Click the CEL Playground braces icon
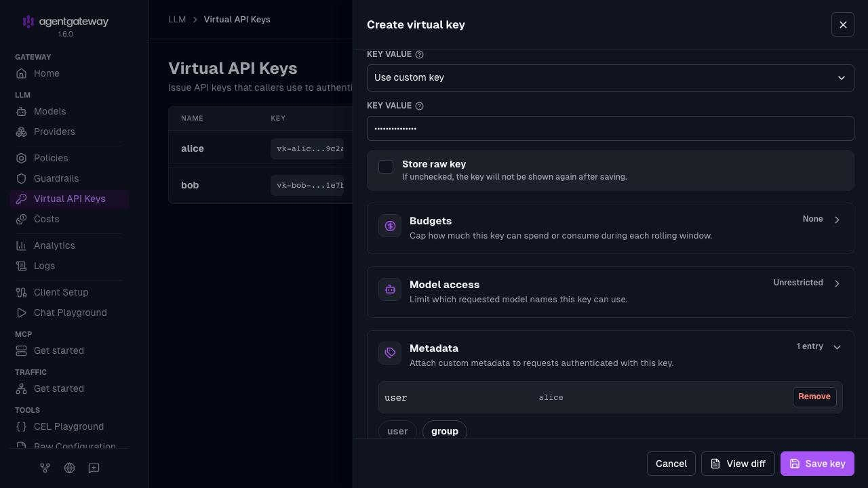Viewport: 868px width, 488px height. [22, 426]
